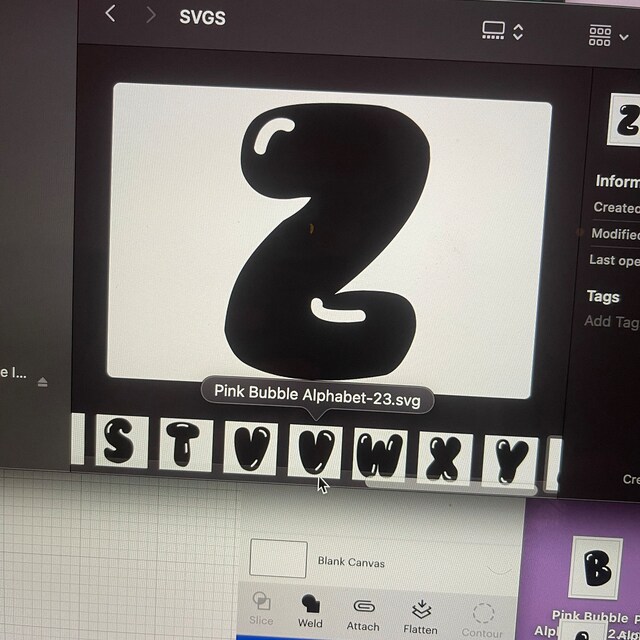Click the Tags heading
This screenshot has height=640, width=640.
(x=603, y=297)
